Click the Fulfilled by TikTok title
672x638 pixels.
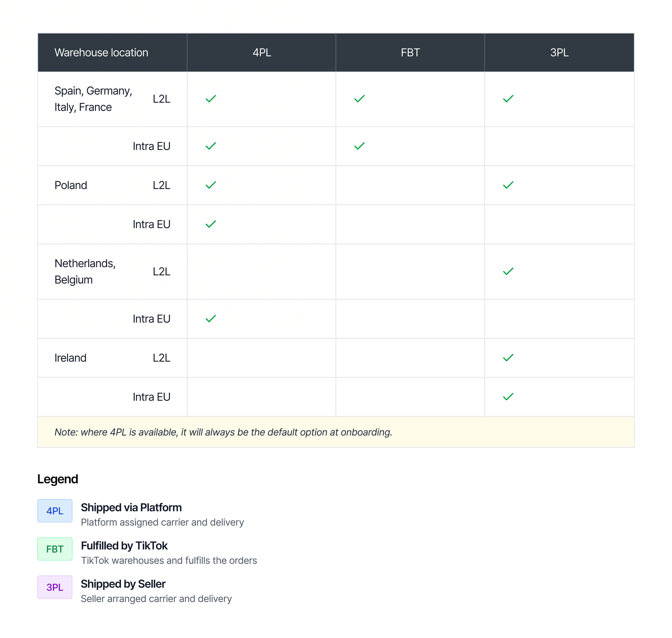click(124, 545)
